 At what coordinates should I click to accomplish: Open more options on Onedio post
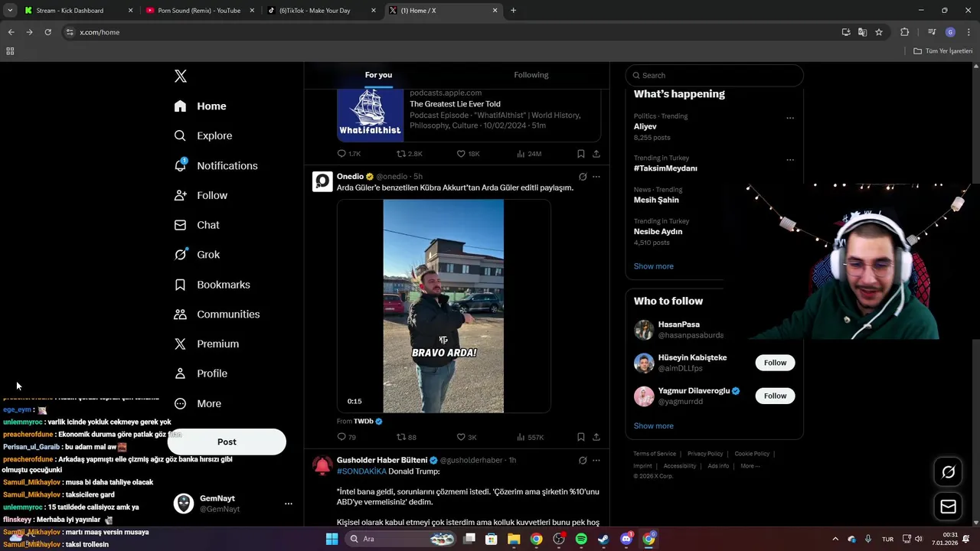596,177
